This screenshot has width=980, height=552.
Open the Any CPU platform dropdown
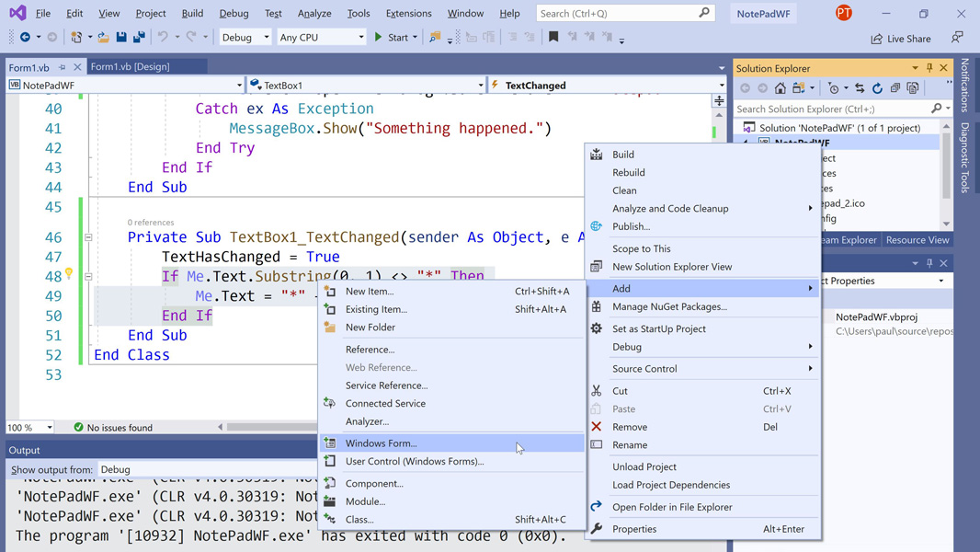(322, 38)
